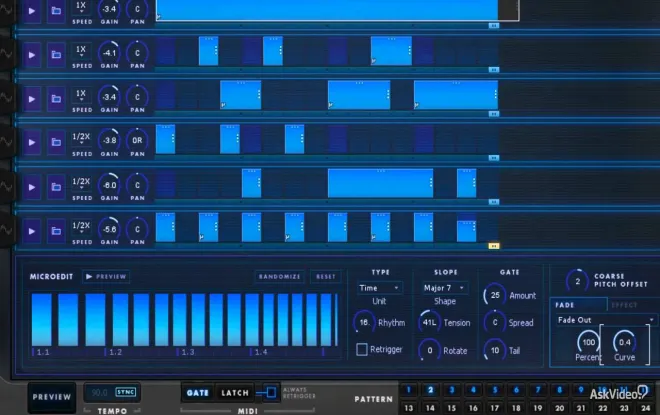This screenshot has width=660, height=415.
Task: Click the MicroEdit Preview play button
Action: click(x=106, y=277)
